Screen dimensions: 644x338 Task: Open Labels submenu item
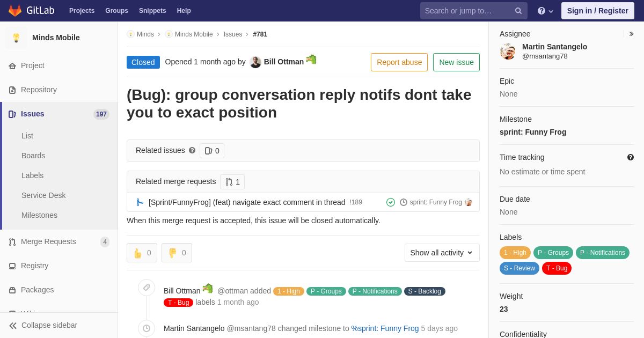pos(32,175)
